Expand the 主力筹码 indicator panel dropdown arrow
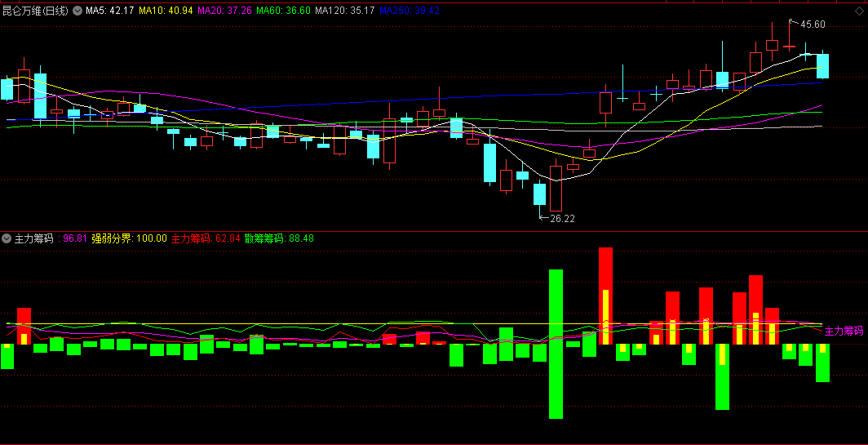 [x=7, y=239]
